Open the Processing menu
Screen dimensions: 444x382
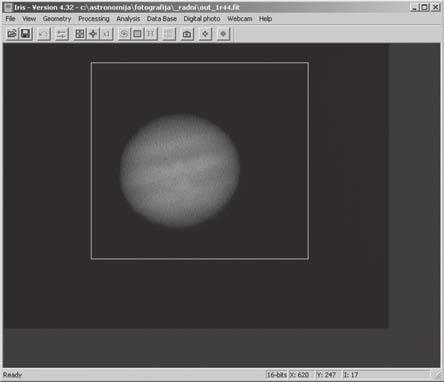(94, 19)
